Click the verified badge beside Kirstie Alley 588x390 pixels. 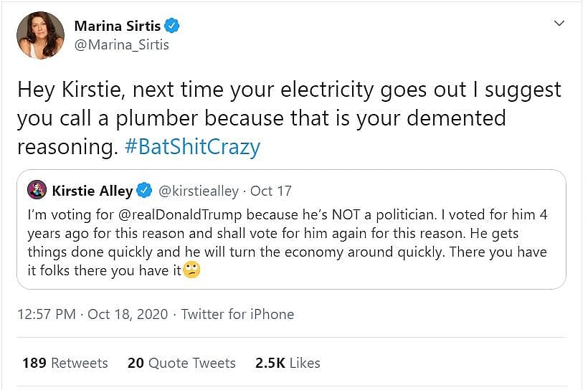[x=144, y=191]
